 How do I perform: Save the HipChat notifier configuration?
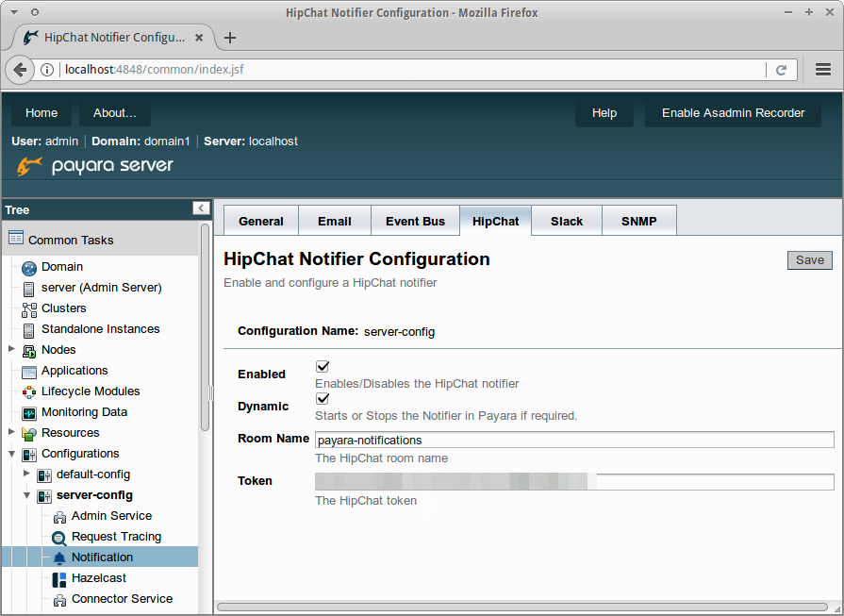(x=809, y=259)
